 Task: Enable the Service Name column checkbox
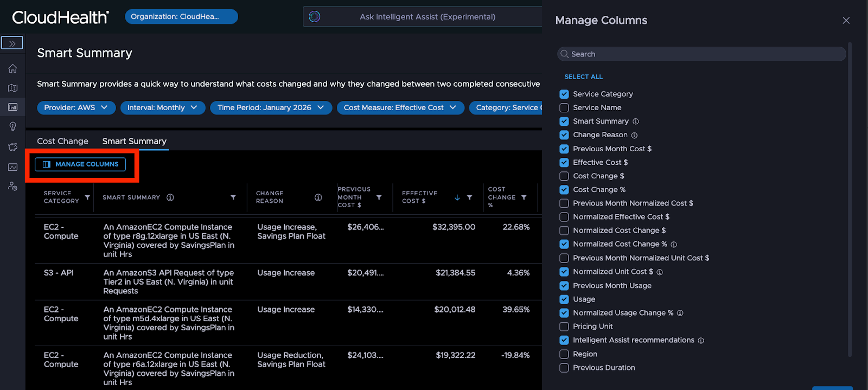(x=564, y=108)
